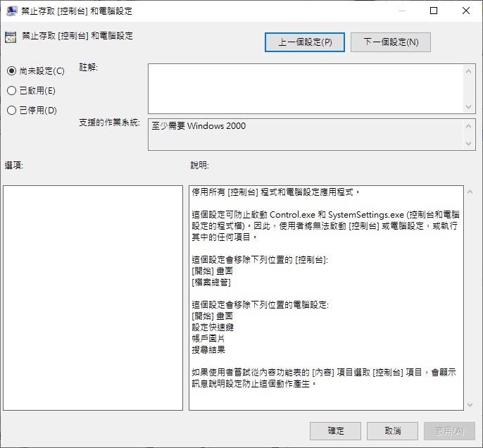The image size is (483, 448).
Task: Click the 帳戶圖片 line in description
Action: click(x=208, y=339)
